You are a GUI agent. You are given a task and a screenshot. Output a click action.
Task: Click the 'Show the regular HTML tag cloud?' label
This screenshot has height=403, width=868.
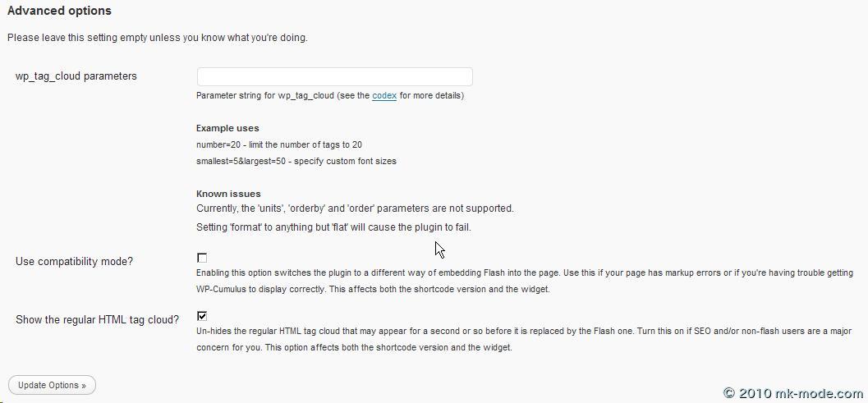click(97, 319)
